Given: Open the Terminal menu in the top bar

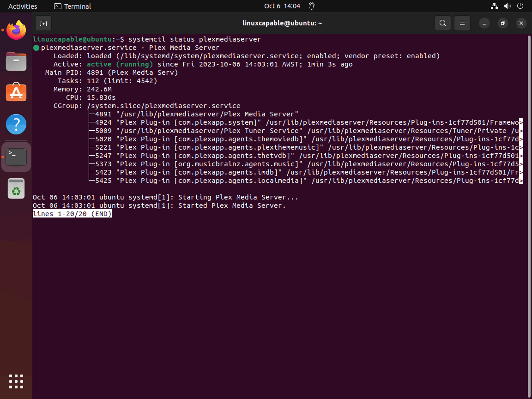Looking at the screenshot, I should click(72, 6).
